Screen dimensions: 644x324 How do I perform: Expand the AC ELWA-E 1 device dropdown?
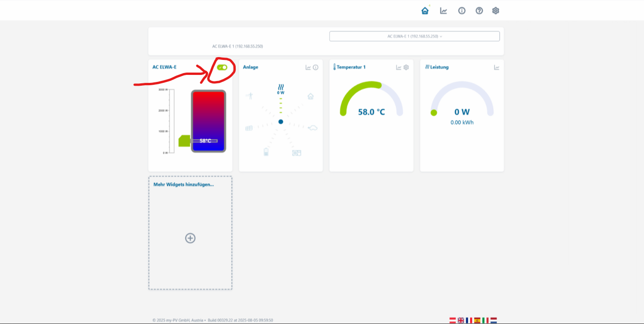(x=414, y=36)
